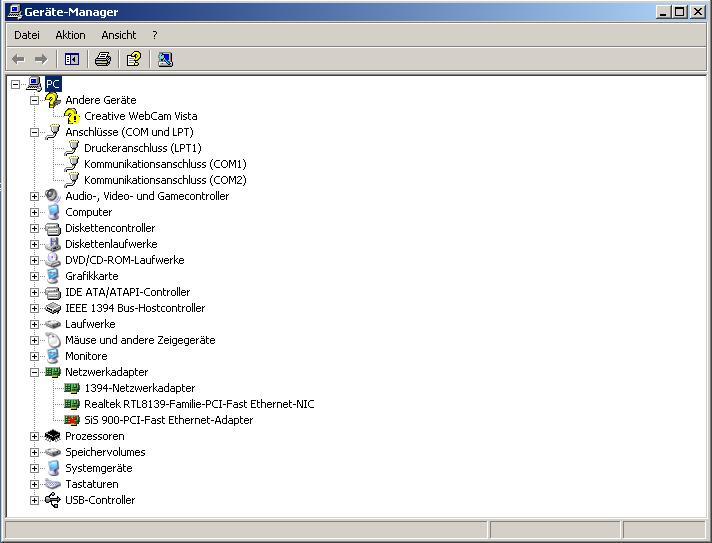Click the forward arrow in the toolbar

point(41,59)
